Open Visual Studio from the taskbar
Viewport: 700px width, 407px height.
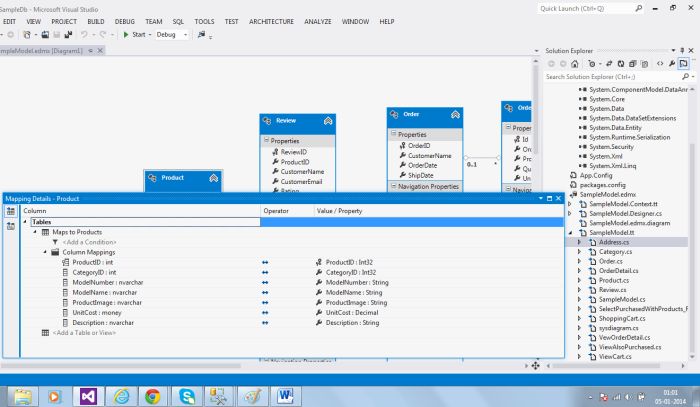coord(88,396)
